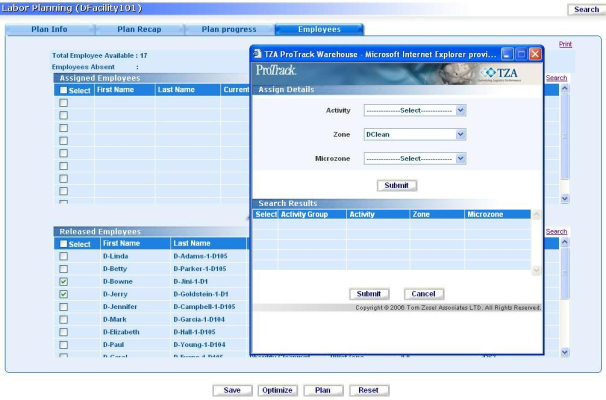Minimize the ProTrack Warehouse popup window
This screenshot has height=400, width=606.
tap(507, 52)
